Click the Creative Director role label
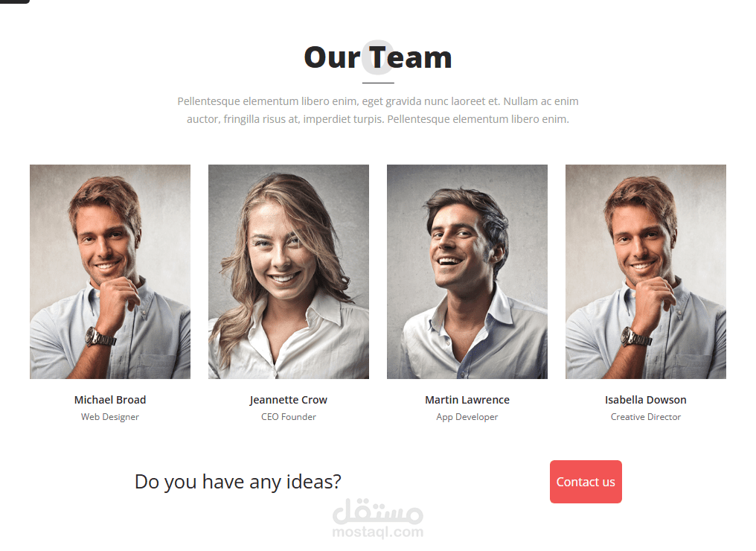This screenshot has width=756, height=551. (646, 417)
